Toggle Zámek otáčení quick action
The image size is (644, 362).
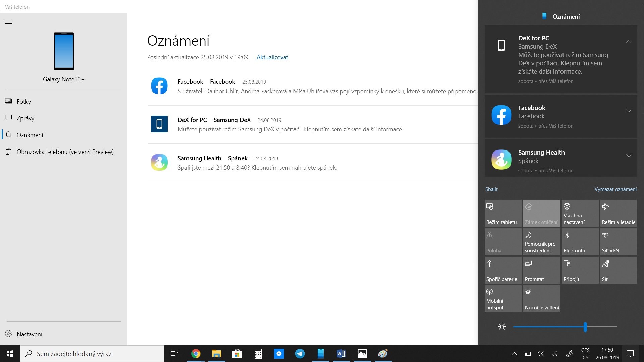coord(542,213)
